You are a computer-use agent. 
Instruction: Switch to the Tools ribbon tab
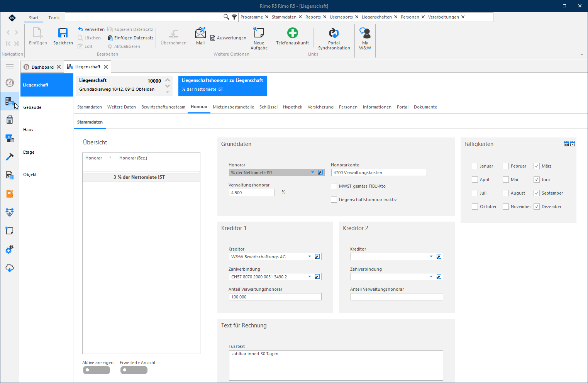click(54, 18)
